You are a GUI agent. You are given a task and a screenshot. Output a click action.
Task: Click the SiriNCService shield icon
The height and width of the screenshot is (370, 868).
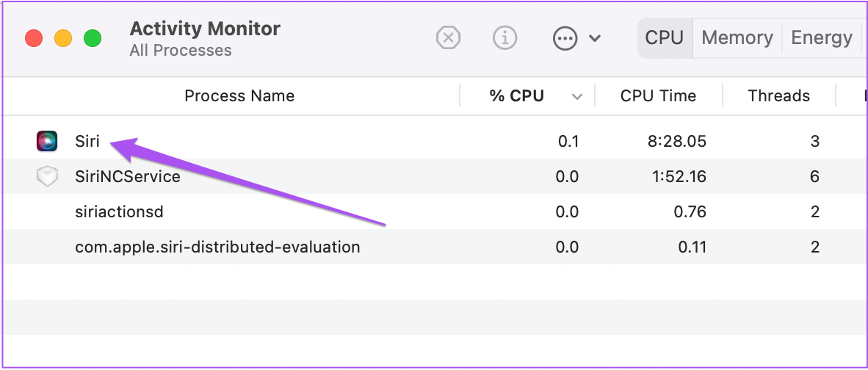pos(47,176)
